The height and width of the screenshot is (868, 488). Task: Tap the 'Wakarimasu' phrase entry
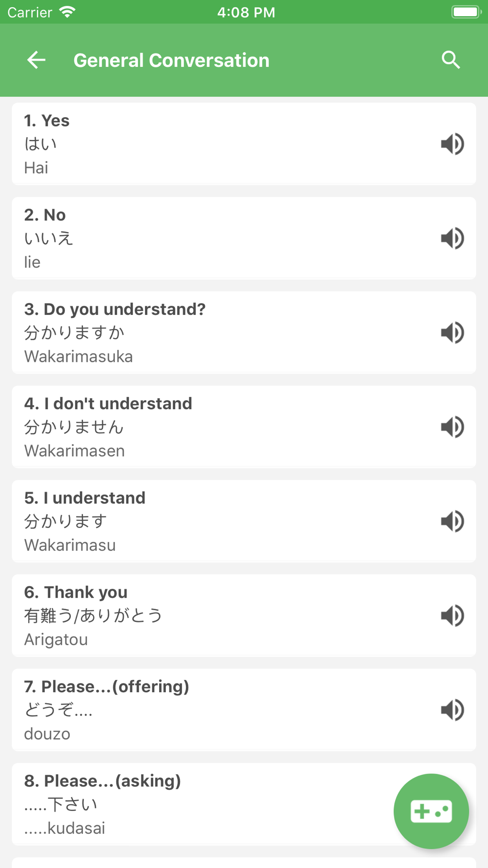(70, 545)
